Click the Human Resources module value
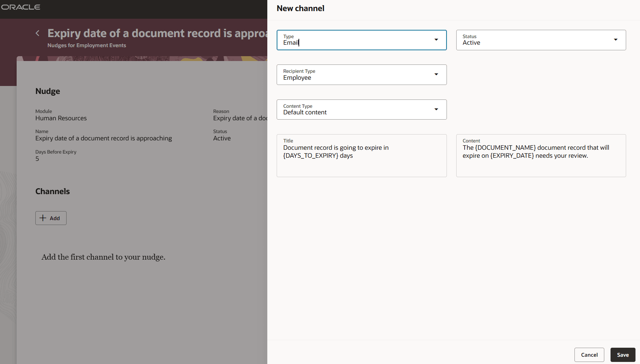The height and width of the screenshot is (364, 640). pos(61,118)
